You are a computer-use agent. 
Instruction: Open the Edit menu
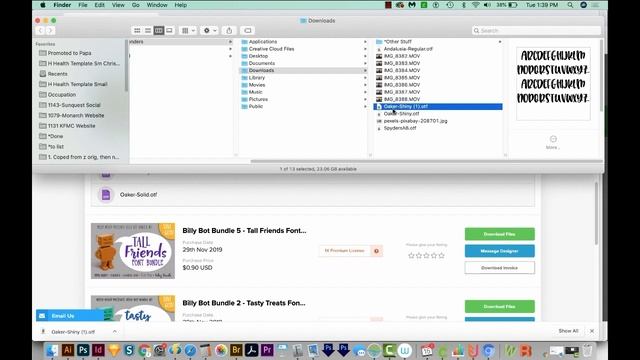(x=100, y=5)
